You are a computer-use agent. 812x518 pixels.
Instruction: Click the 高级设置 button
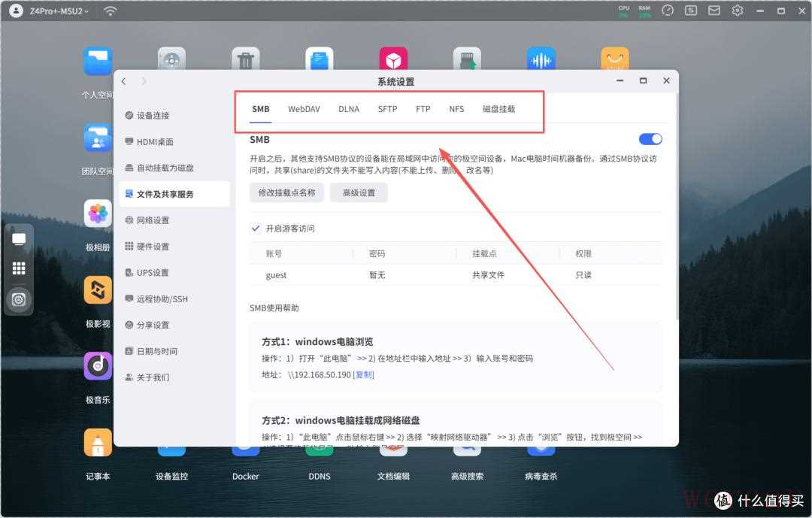(359, 192)
